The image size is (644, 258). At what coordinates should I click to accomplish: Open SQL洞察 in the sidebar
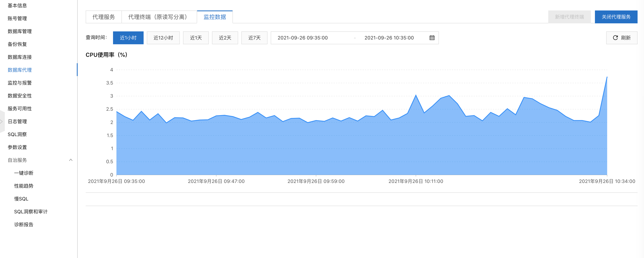(17, 134)
